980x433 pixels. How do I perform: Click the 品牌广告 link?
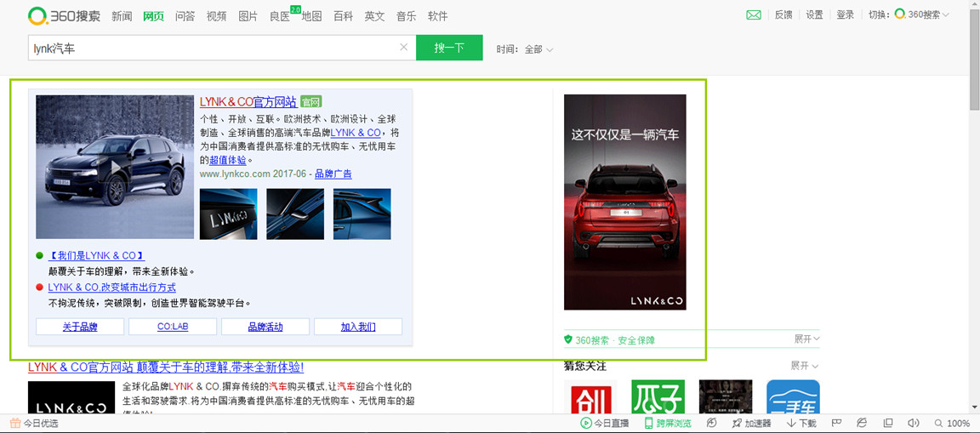(x=333, y=174)
